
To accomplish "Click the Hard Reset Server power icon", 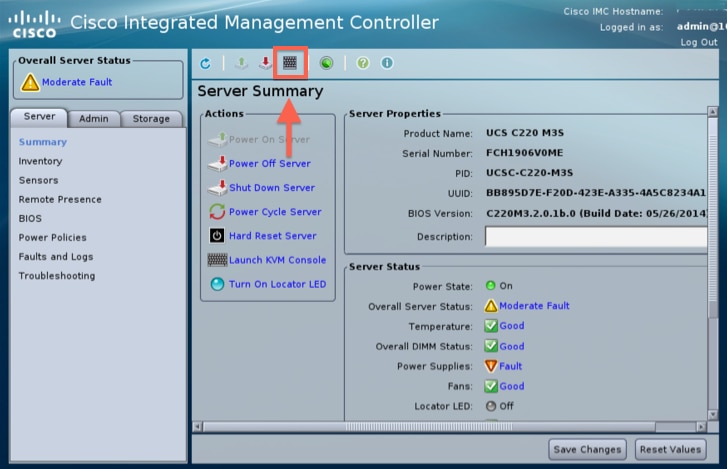I will coord(217,236).
